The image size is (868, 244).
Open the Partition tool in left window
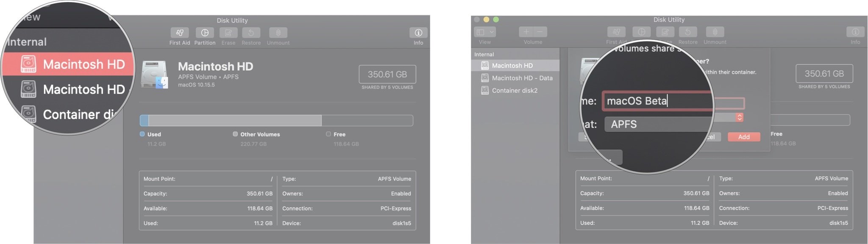[x=205, y=33]
